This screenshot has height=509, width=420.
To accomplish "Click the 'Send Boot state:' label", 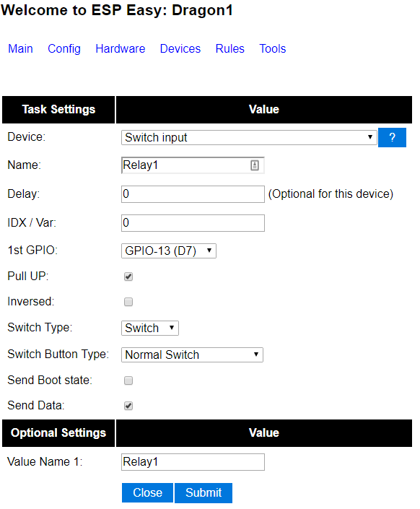I will pyautogui.click(x=50, y=380).
